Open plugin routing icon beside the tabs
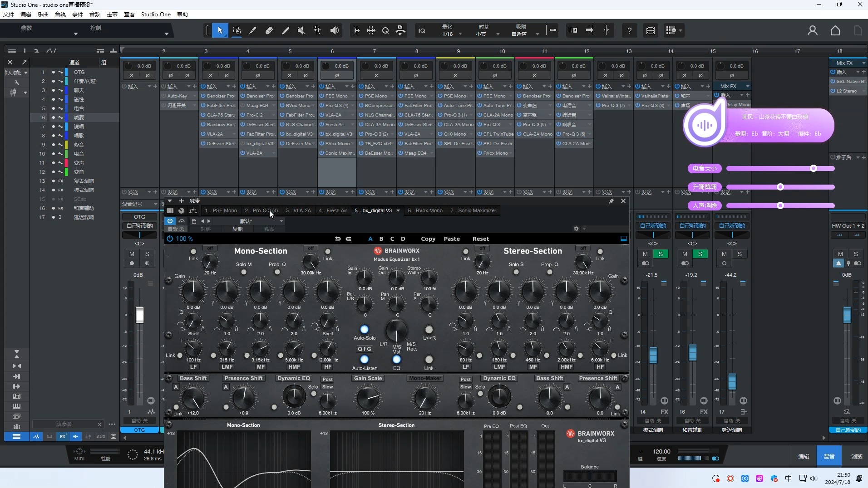 (x=193, y=210)
